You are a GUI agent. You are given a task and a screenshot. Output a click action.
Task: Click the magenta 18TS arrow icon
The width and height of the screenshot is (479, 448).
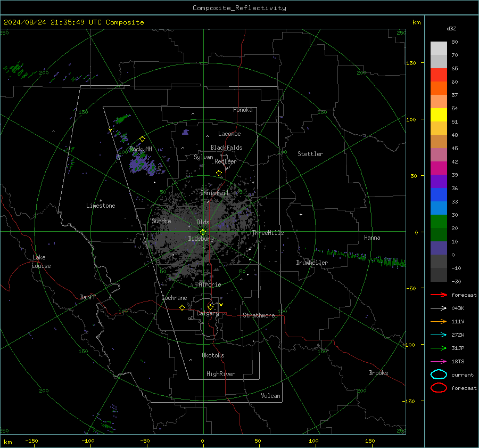pos(439,362)
